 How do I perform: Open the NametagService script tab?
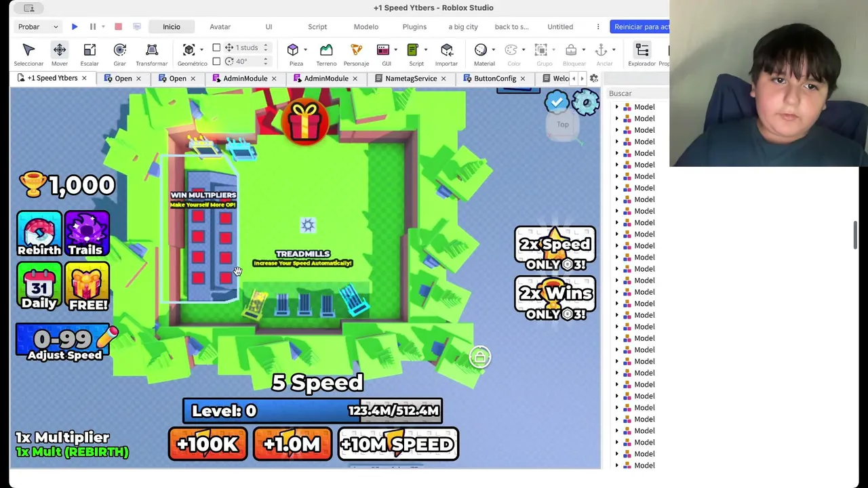(x=410, y=78)
